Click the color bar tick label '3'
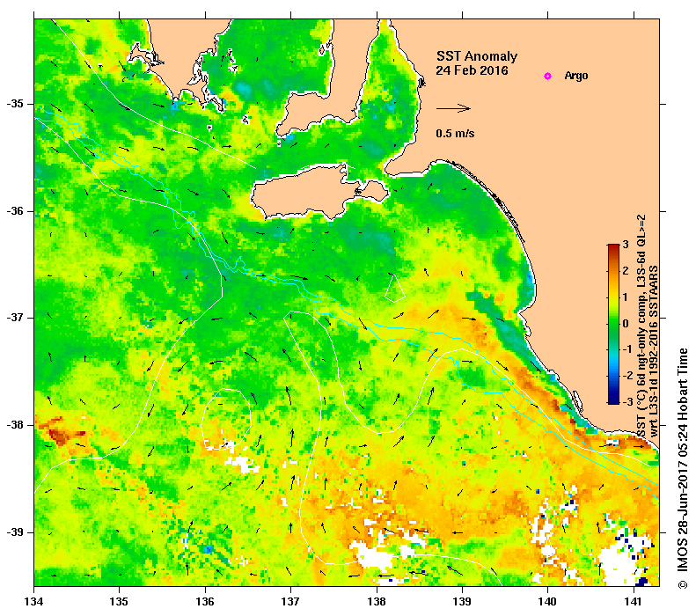This screenshot has height=616, width=696. point(626,244)
